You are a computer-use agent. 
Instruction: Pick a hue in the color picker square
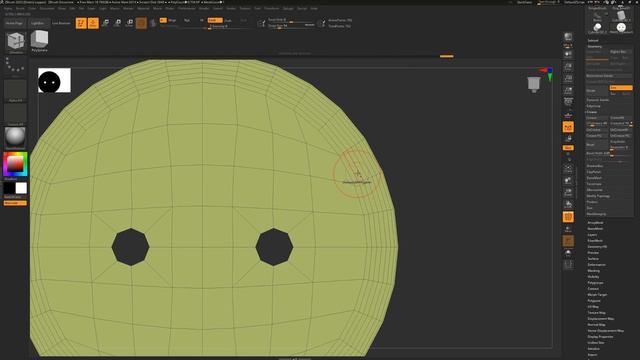[x=15, y=164]
